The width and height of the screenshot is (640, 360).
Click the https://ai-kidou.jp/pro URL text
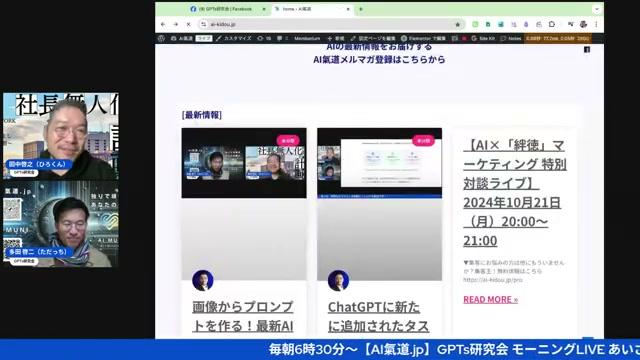(x=493, y=280)
